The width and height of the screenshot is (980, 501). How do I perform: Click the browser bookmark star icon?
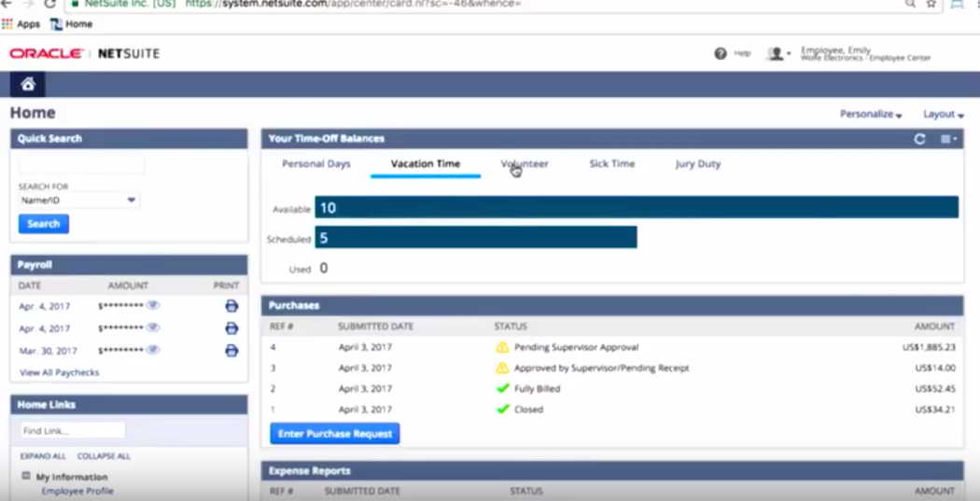931,5
